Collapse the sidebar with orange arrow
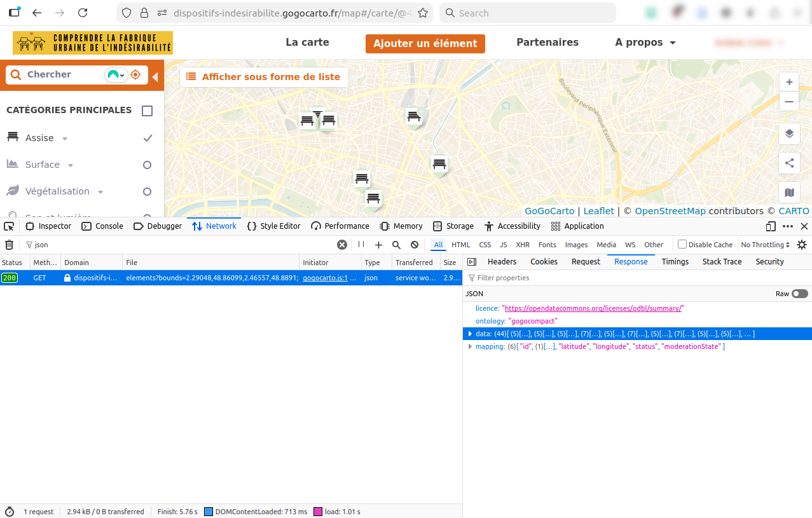This screenshot has width=812, height=518. pyautogui.click(x=155, y=77)
